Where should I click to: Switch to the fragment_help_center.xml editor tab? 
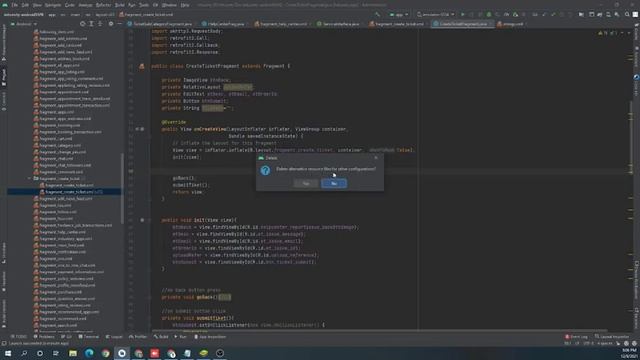pyautogui.click(x=281, y=24)
